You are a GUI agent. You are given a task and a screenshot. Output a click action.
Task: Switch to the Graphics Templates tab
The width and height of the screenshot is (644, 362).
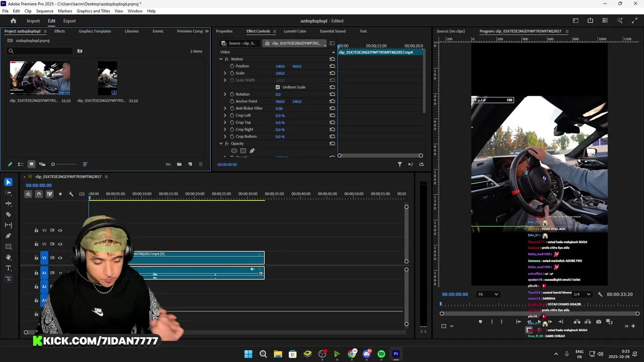(x=95, y=31)
